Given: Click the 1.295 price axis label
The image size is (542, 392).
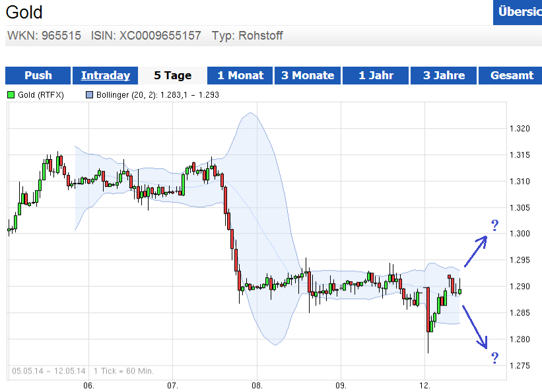Looking at the screenshot, I should tap(520, 260).
